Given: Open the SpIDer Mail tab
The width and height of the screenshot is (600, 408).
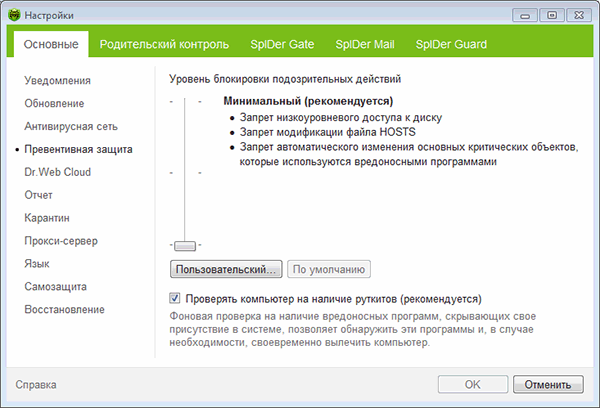Looking at the screenshot, I should point(365,44).
